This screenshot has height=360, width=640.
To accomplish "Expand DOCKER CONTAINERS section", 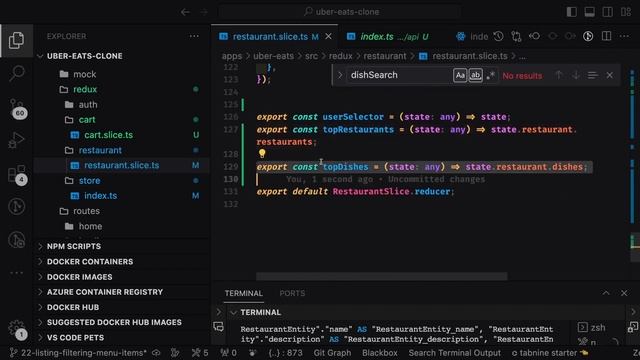I will 90,262.
